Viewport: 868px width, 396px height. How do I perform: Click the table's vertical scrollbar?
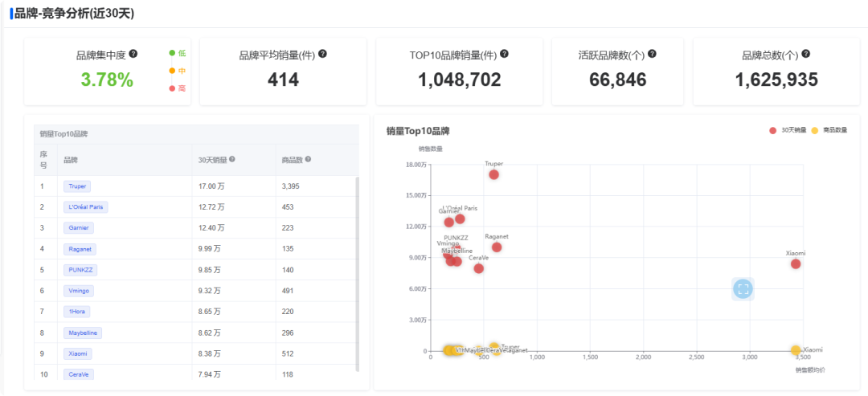[x=357, y=274]
